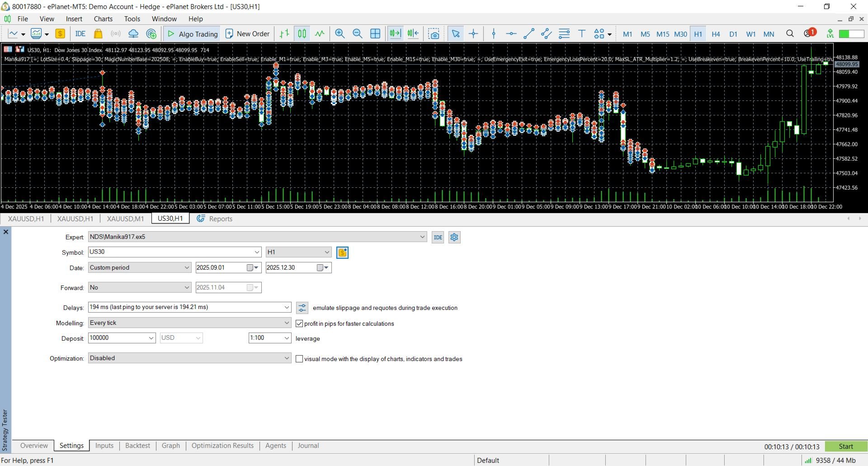This screenshot has width=868, height=466.
Task: Take a chart screenshot with camera icon
Action: 434,34
